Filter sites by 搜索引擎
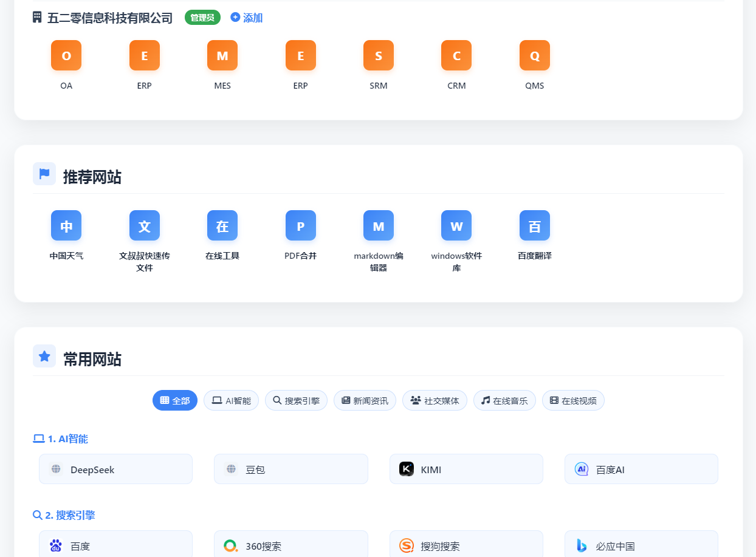This screenshot has width=756, height=557. [x=296, y=400]
